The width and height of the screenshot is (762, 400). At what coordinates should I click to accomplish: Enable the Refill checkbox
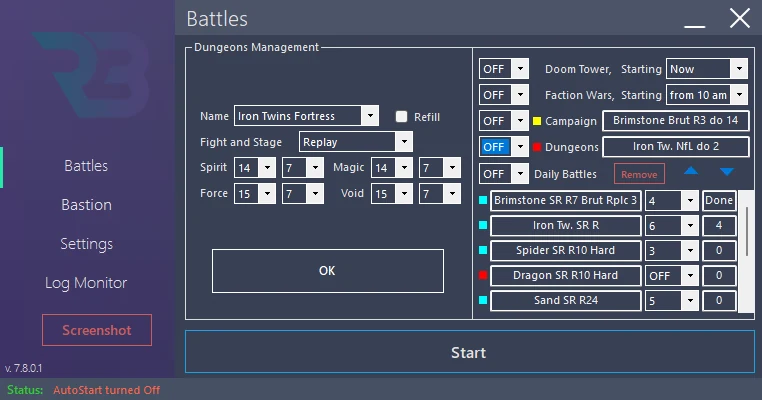pos(401,117)
